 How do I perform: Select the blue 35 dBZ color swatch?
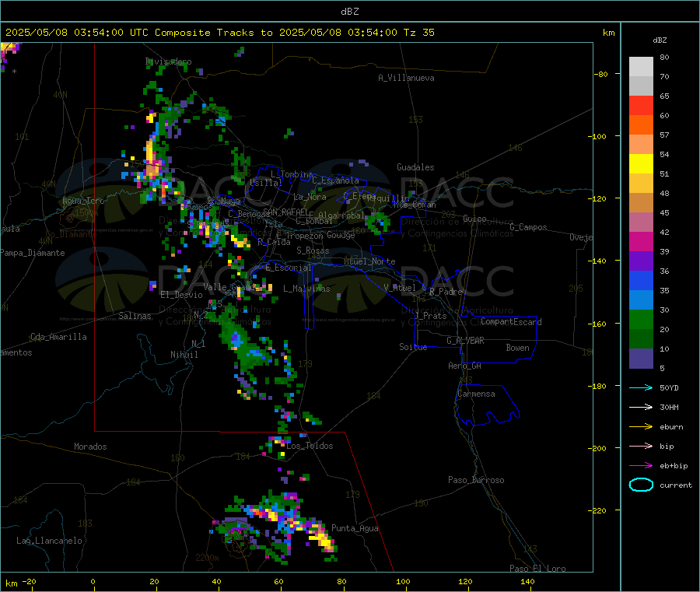[x=641, y=280]
